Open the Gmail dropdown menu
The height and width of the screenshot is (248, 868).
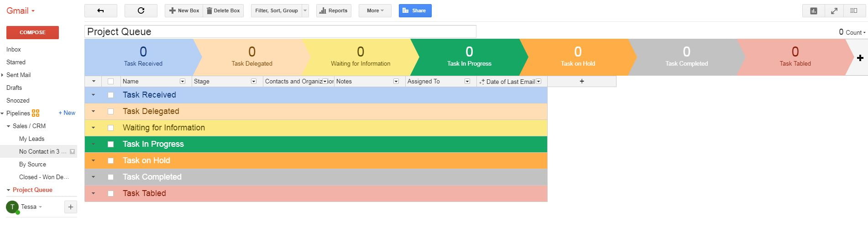(21, 10)
